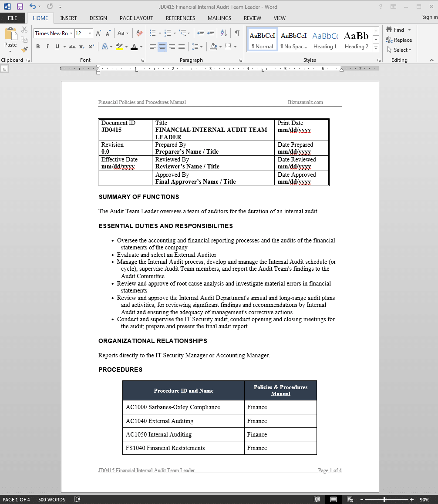Click the 90% zoom level value
This screenshot has height=504, width=438.
425,500
